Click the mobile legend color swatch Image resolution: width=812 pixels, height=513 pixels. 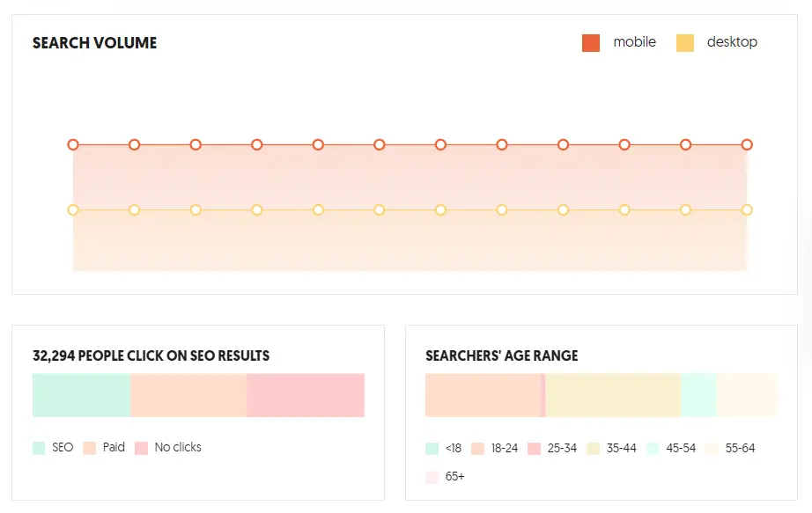click(x=591, y=42)
